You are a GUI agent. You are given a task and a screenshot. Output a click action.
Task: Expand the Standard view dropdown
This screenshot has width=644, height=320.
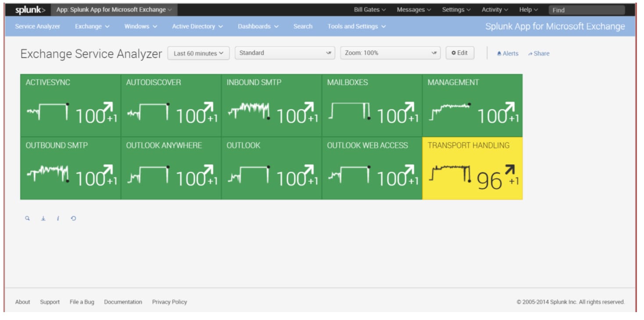[285, 53]
